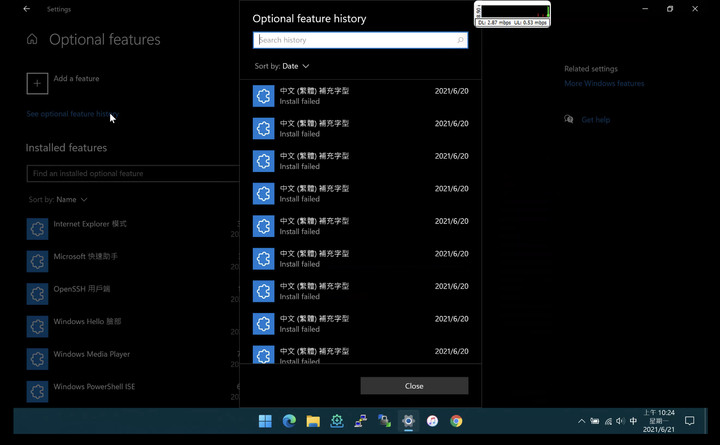
Task: Click the search magnifier in history box
Action: click(460, 40)
